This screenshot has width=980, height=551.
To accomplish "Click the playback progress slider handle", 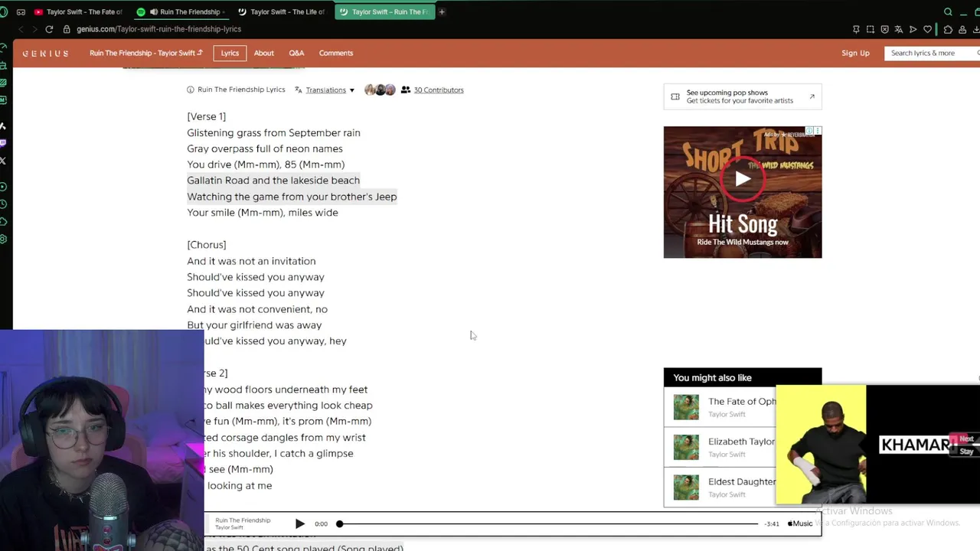I will tap(339, 523).
